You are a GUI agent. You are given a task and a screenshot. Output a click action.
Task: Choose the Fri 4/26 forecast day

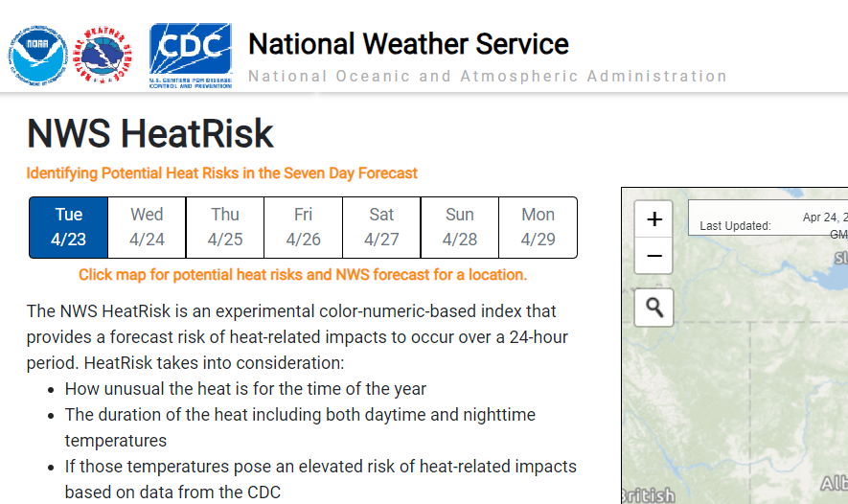[304, 227]
